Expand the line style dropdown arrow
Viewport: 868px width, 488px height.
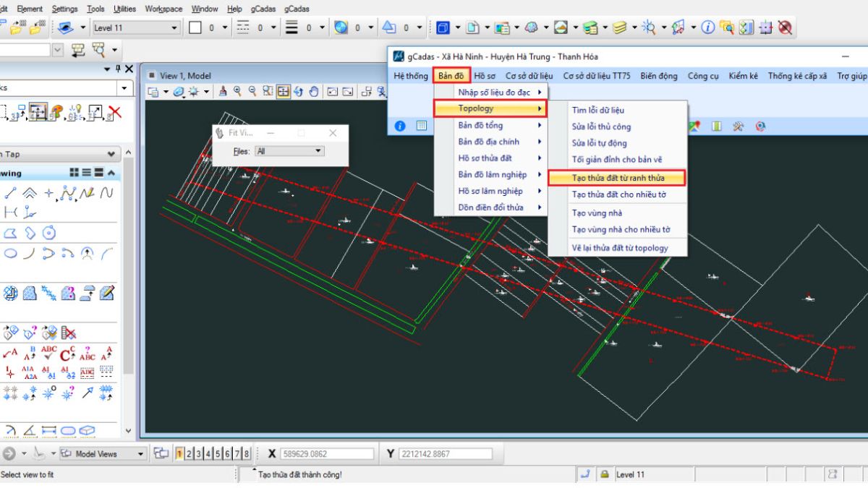[273, 27]
